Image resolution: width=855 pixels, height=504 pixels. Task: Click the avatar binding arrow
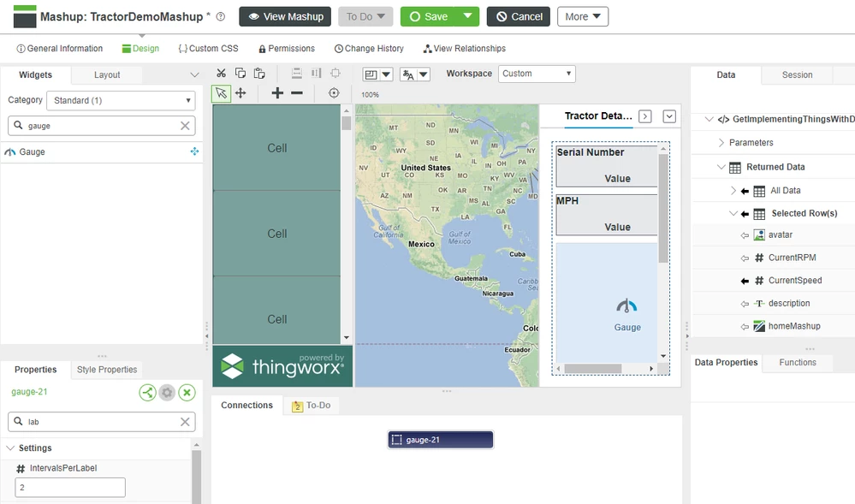745,235
